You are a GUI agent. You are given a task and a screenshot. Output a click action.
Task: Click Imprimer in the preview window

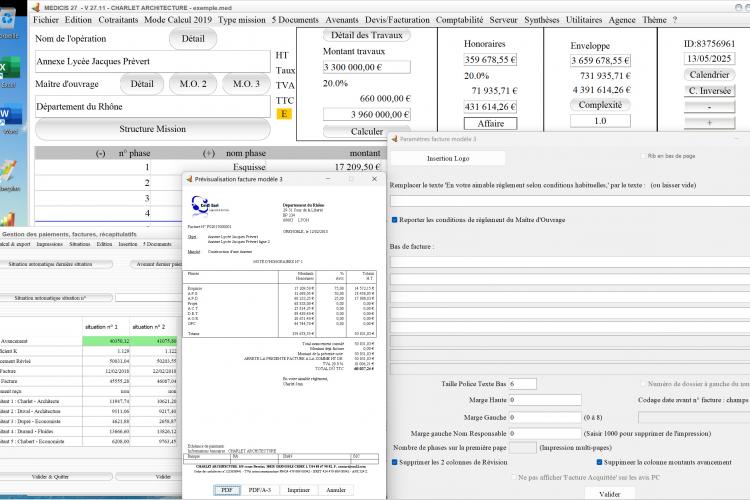tap(298, 490)
